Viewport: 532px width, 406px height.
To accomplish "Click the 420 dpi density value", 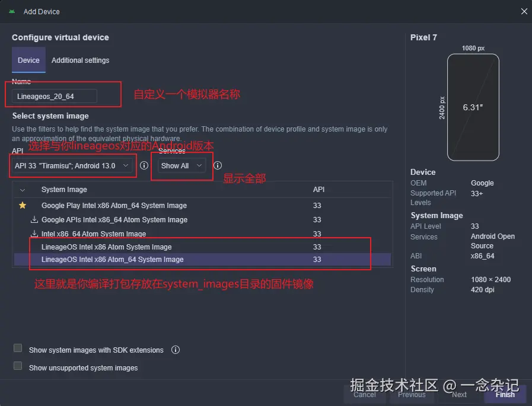I will pyautogui.click(x=482, y=290).
